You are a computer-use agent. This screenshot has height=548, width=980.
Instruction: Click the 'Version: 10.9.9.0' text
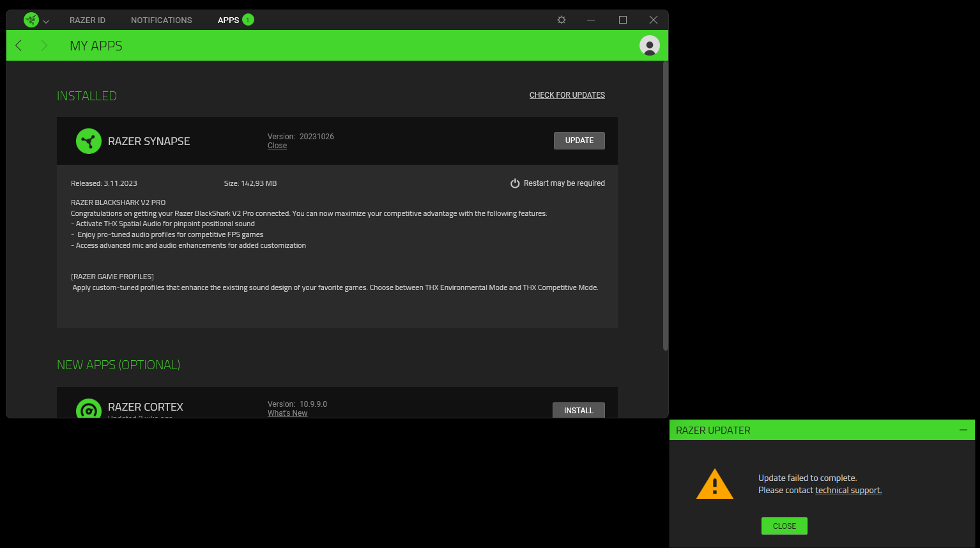pyautogui.click(x=297, y=404)
